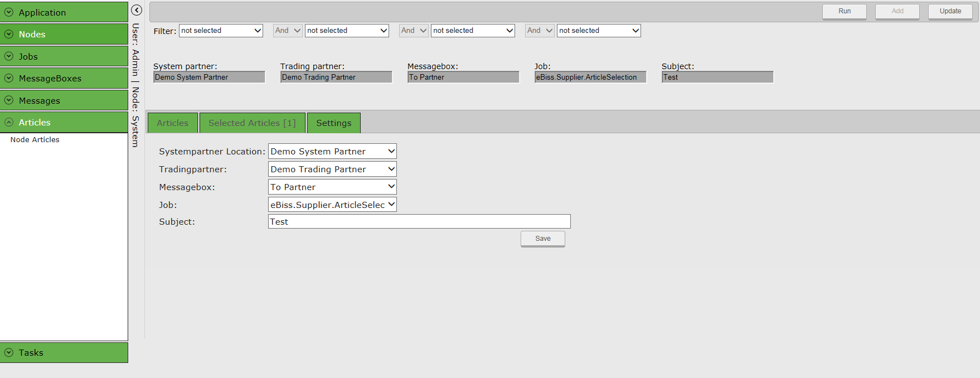980x378 pixels.
Task: Expand the Nodes section chevron icon
Action: [9, 34]
